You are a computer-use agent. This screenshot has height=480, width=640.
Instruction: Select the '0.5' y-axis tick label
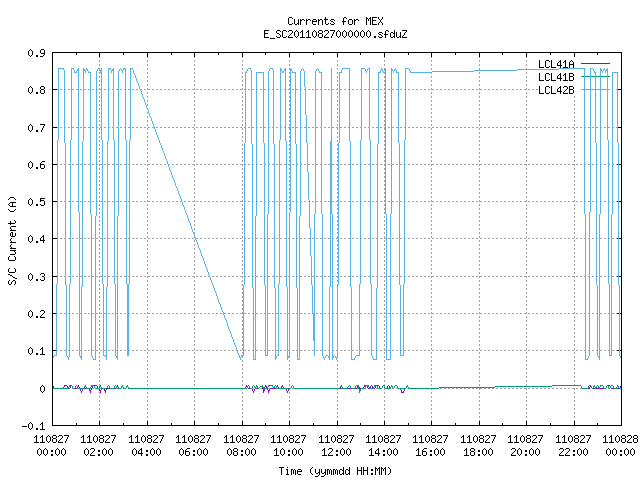[x=36, y=202]
